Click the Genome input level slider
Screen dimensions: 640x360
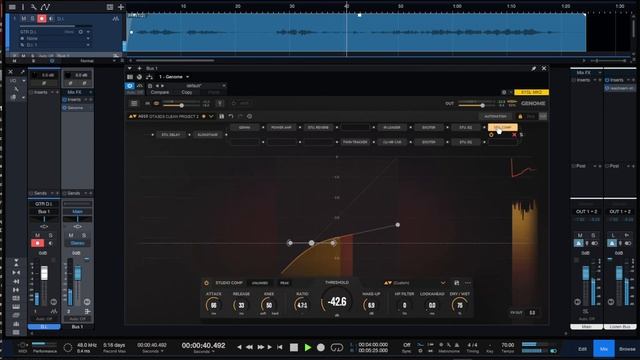point(182,105)
